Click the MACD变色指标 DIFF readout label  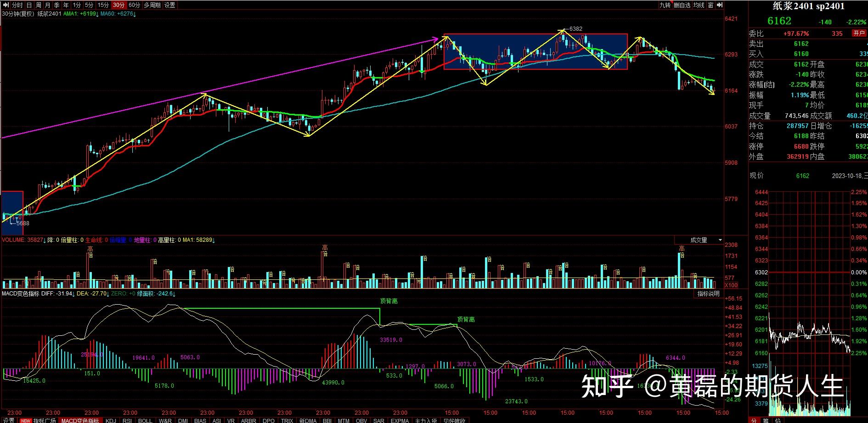37,294
